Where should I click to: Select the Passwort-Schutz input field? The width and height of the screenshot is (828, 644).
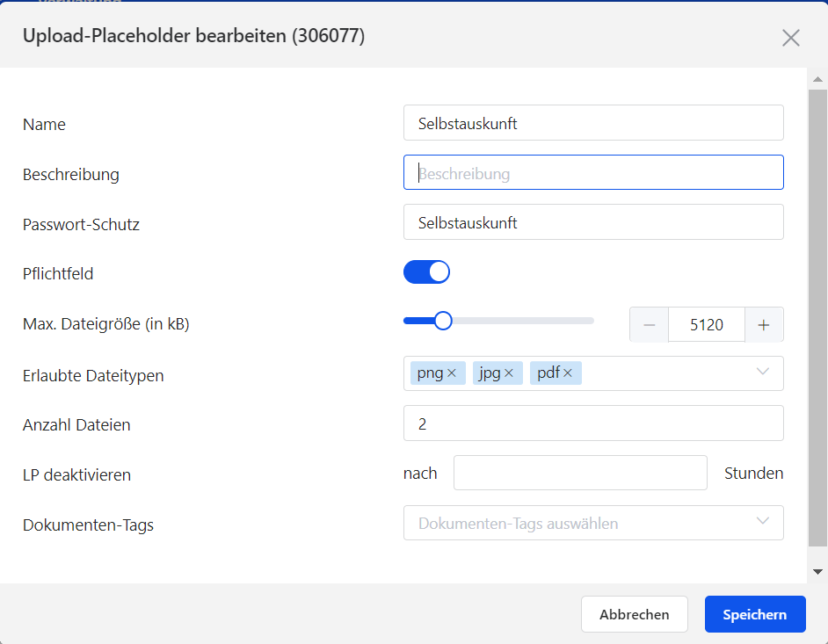click(593, 222)
